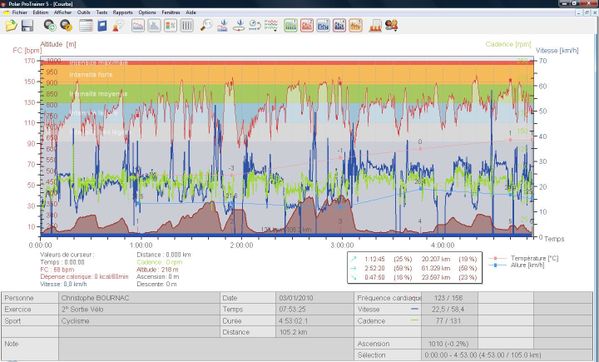Click the first blue down-arrow icon
The height and width of the screenshot is (362, 599).
223,26
